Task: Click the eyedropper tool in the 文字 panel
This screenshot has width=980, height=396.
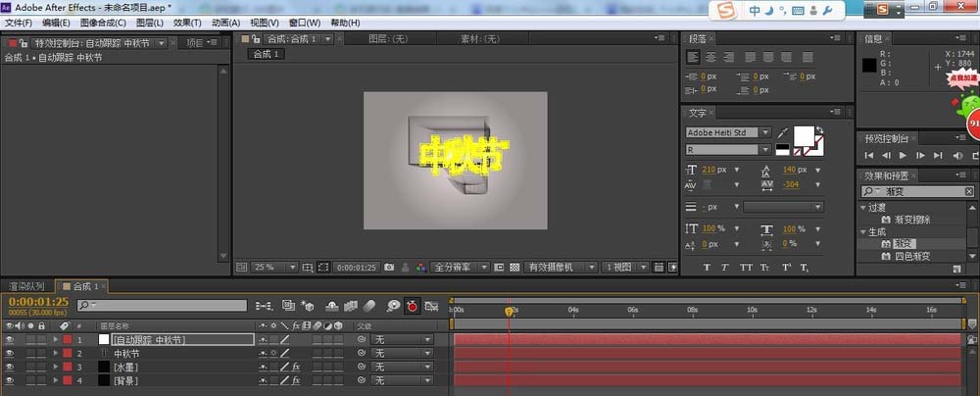Action: (x=783, y=132)
